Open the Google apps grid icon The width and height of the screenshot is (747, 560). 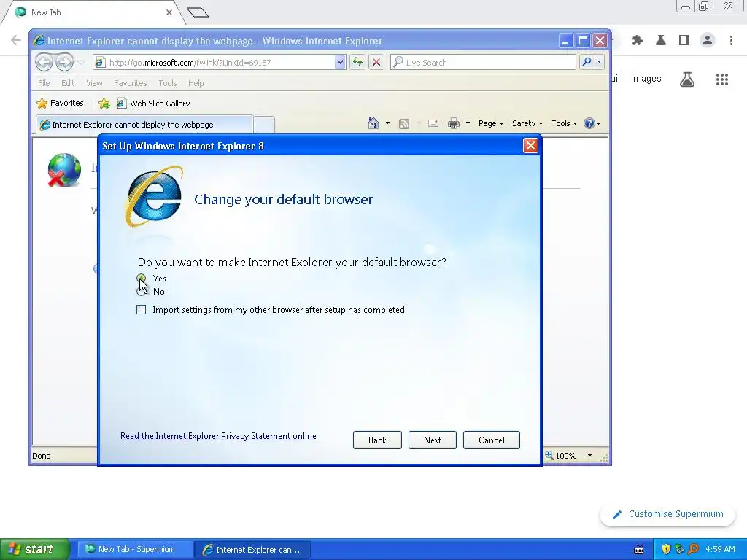coord(721,79)
